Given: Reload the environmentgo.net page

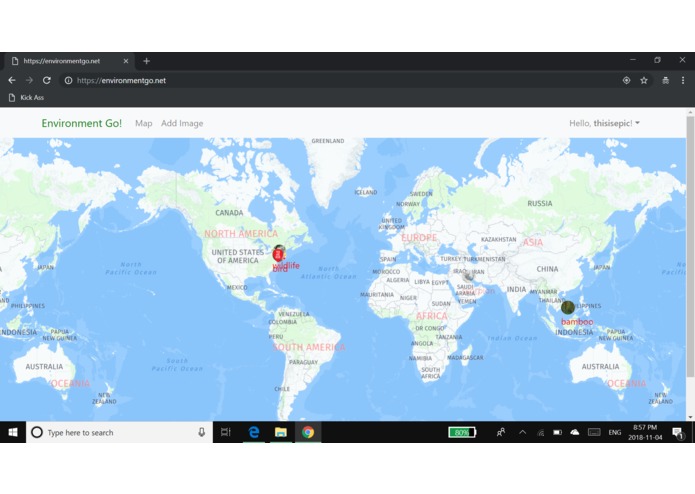Looking at the screenshot, I should (47, 80).
